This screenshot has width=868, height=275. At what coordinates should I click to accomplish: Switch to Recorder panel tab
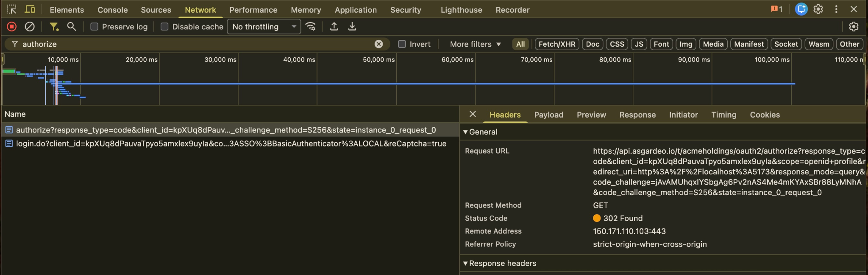[513, 10]
